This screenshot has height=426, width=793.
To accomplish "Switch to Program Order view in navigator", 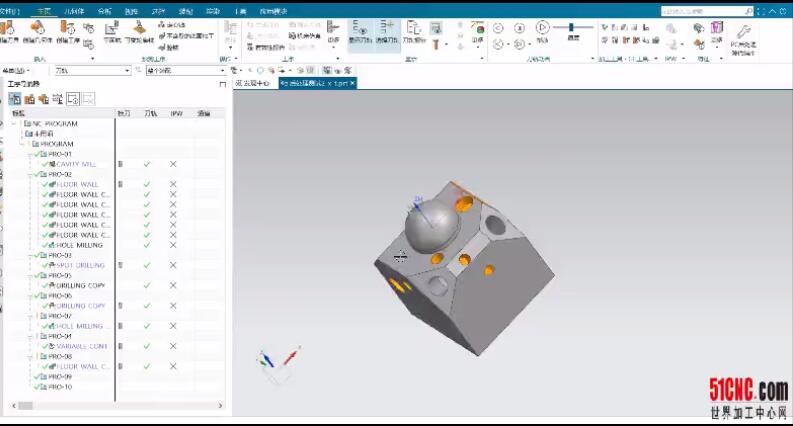I will pos(15,99).
